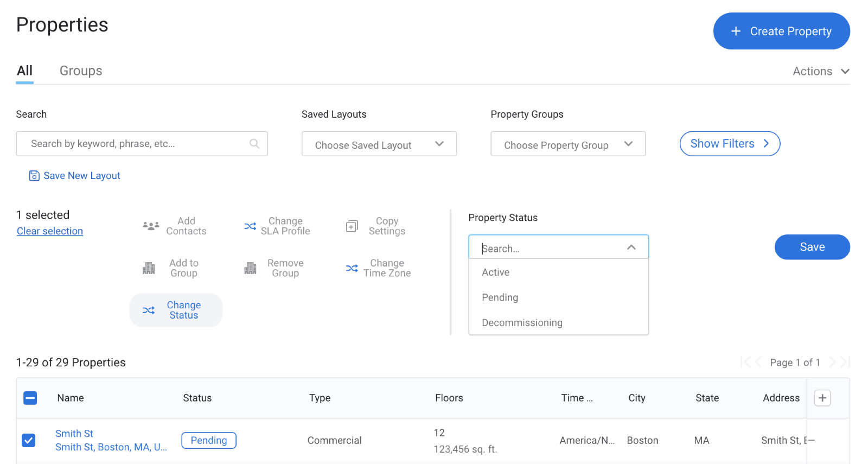The width and height of the screenshot is (868, 464).
Task: Open the Choose Saved Layout dropdown
Action: tap(379, 144)
